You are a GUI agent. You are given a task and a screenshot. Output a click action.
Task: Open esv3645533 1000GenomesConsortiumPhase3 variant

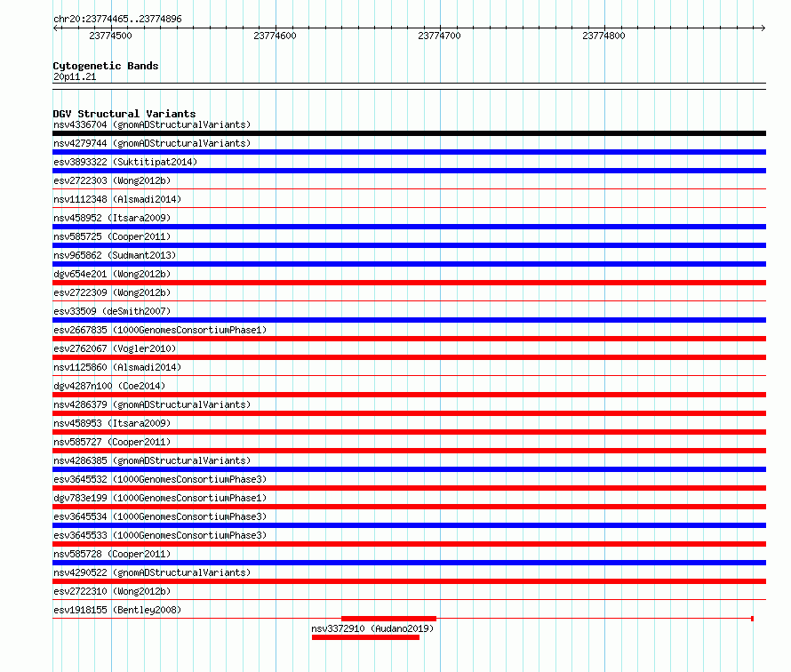(x=160, y=535)
